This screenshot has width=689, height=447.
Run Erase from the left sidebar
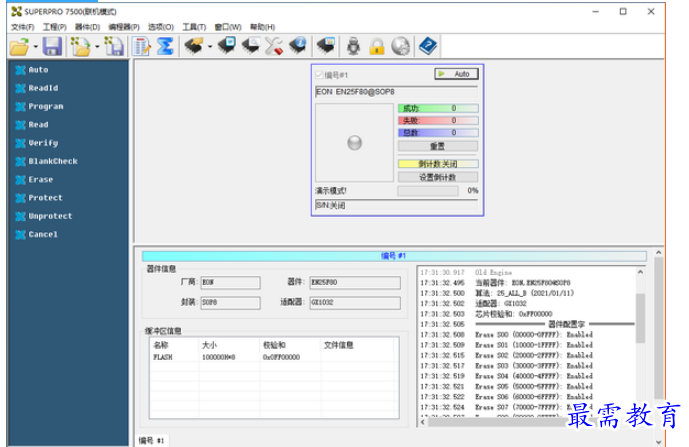pos(40,180)
